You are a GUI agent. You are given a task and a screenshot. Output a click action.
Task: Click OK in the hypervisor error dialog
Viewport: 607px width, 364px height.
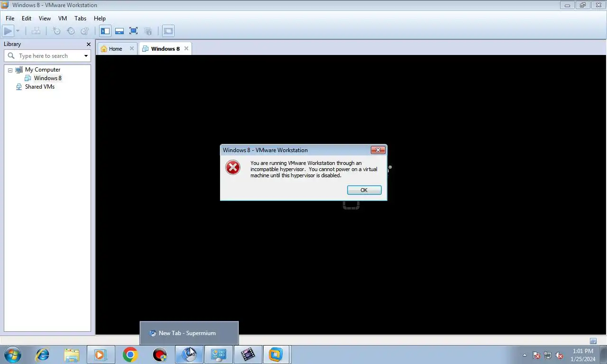364,190
